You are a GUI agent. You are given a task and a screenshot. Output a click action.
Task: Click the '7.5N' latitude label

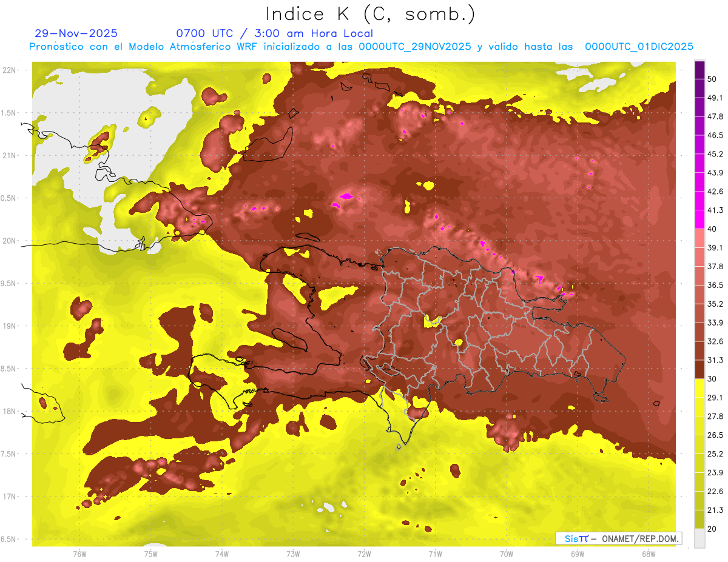pos(9,454)
